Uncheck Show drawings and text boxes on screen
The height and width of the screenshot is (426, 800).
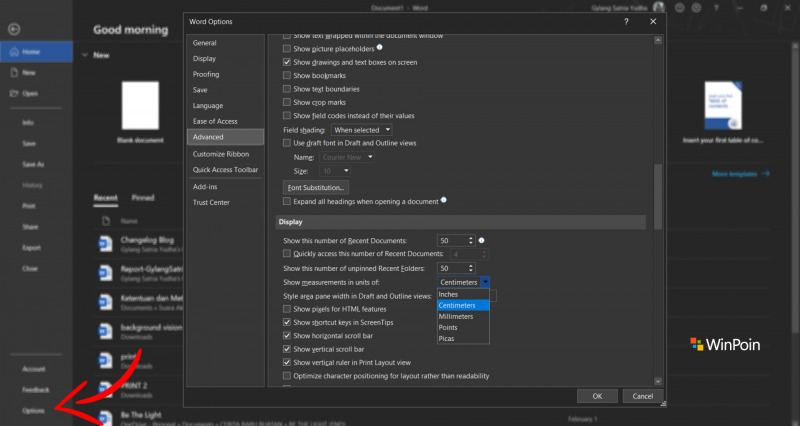tap(287, 62)
